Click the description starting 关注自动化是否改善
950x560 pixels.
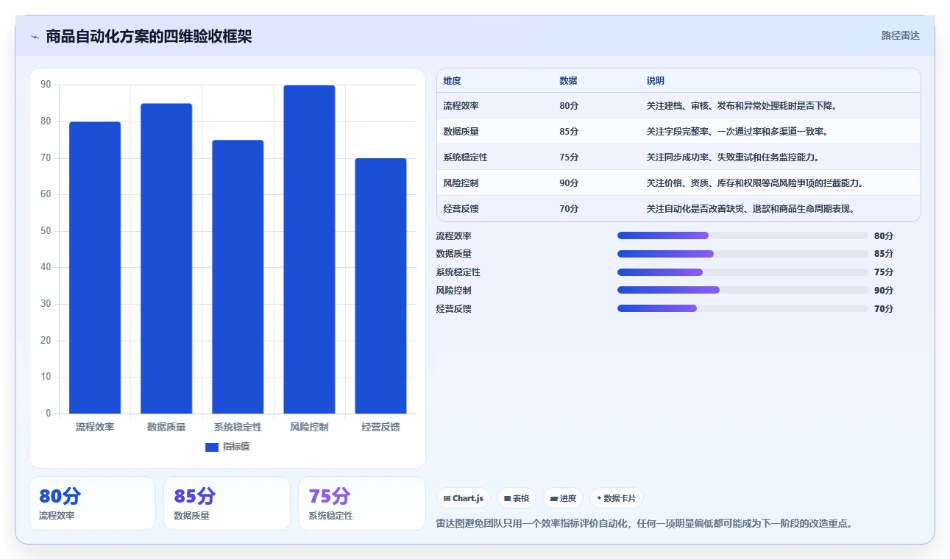click(751, 209)
